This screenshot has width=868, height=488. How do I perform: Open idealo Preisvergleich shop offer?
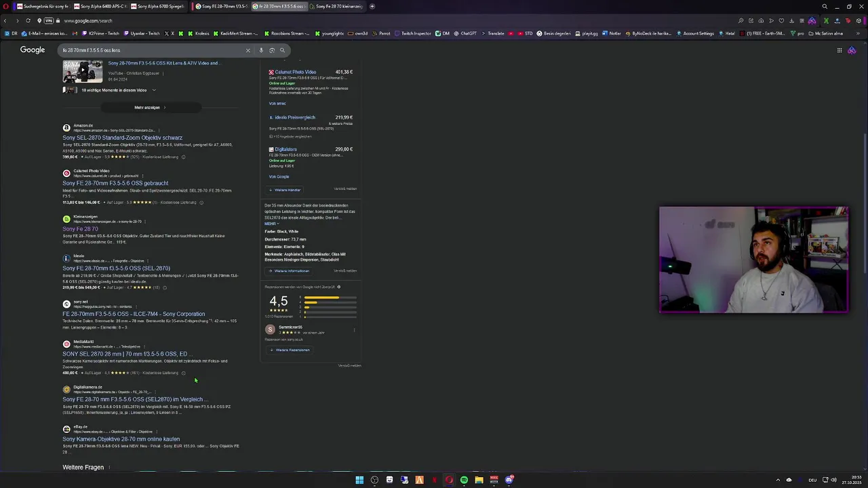click(295, 117)
